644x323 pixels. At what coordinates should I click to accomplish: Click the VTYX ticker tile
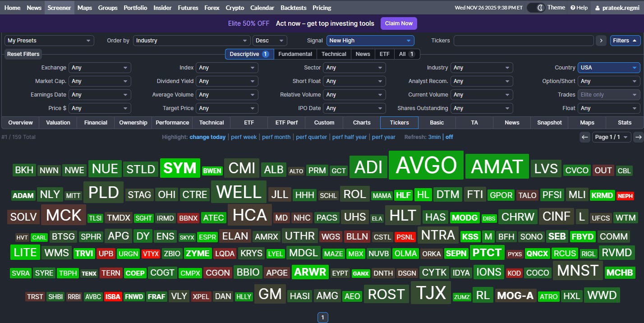[151, 254]
